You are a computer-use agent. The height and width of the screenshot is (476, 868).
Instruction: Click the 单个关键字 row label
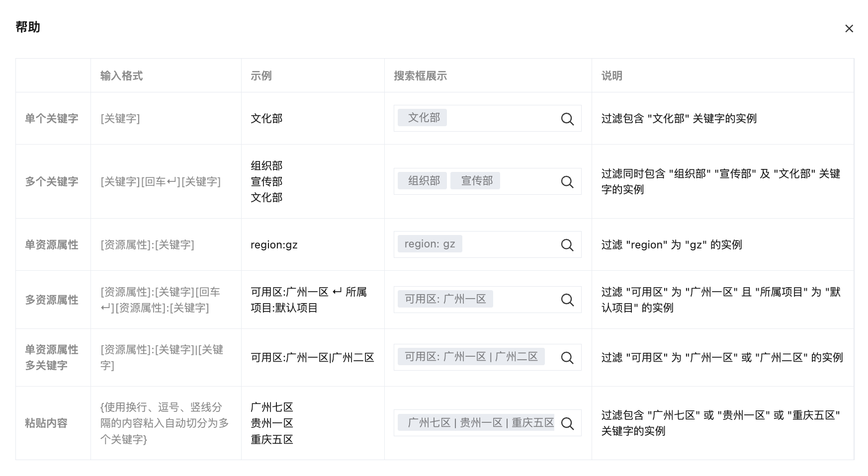[52, 118]
